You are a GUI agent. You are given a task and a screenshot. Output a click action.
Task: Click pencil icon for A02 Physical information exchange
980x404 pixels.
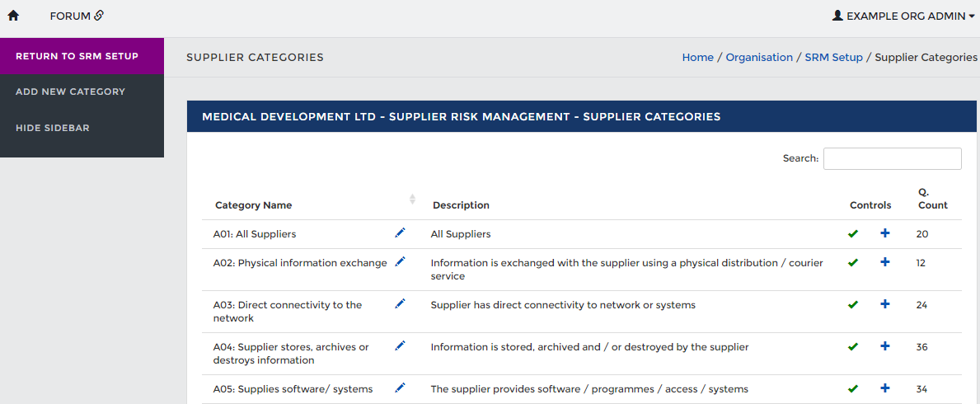point(400,262)
